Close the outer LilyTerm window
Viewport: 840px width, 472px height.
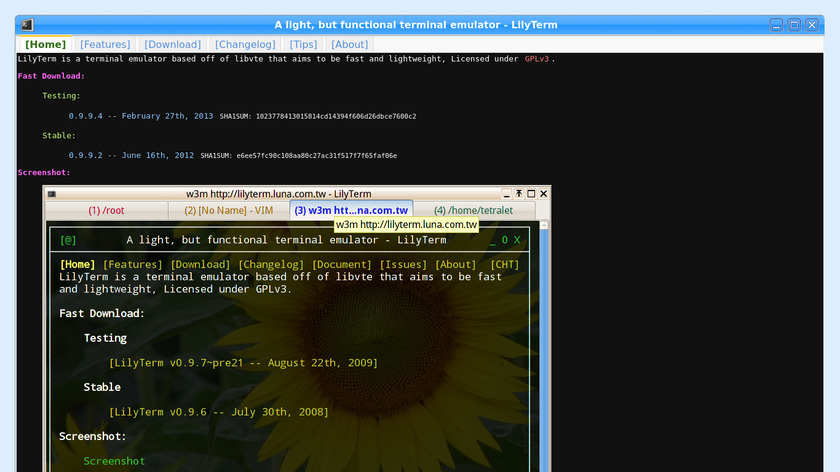[x=812, y=25]
